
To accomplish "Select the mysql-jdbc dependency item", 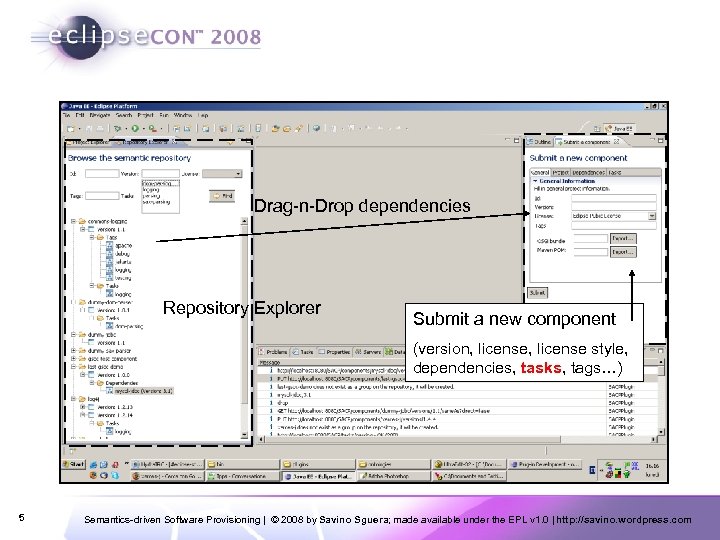I will pyautogui.click(x=140, y=391).
